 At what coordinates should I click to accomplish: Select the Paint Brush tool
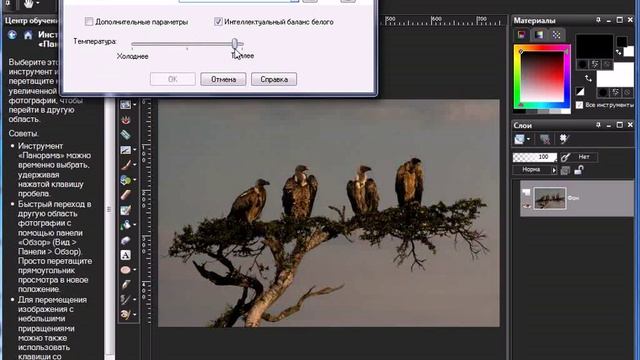(x=125, y=165)
